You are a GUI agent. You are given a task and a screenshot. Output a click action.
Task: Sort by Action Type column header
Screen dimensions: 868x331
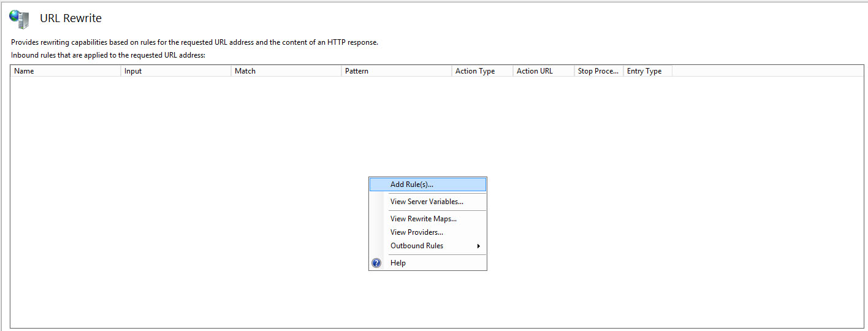tap(482, 71)
